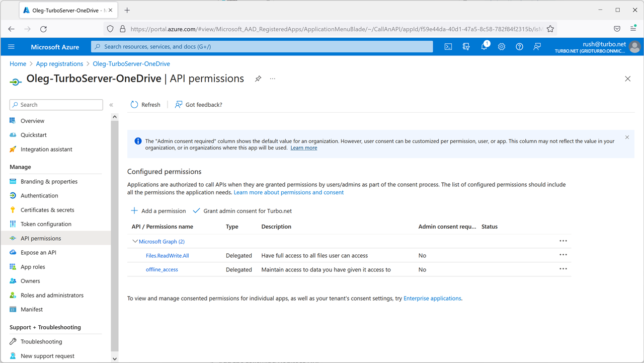Dismiss the admin consent info banner
644x363 pixels.
coord(627,137)
